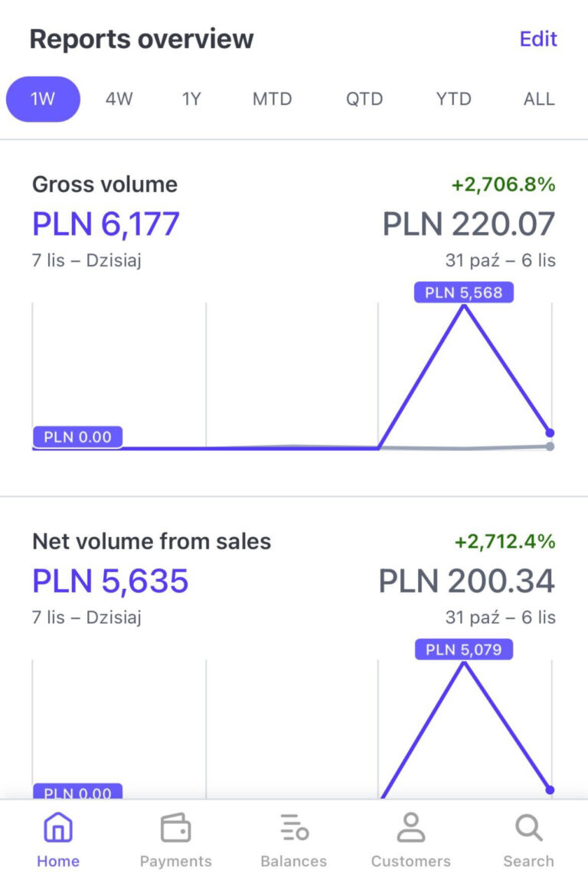Tap the previous period PLN 220.07 value
The height and width of the screenshot is (893, 588).
469,224
